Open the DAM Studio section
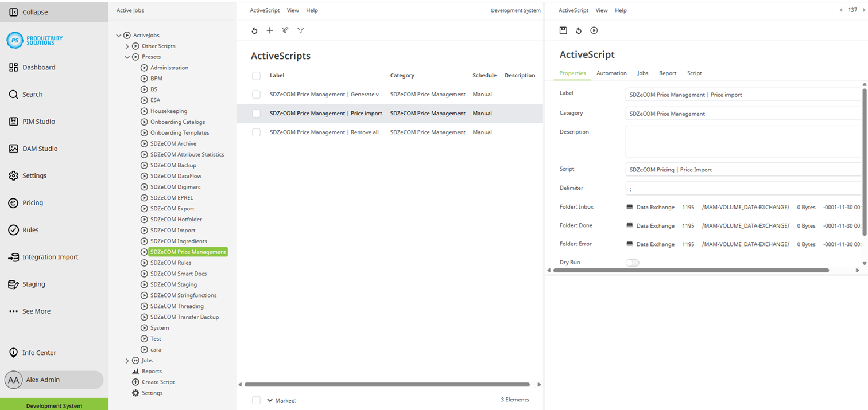This screenshot has height=410, width=868. [40, 148]
